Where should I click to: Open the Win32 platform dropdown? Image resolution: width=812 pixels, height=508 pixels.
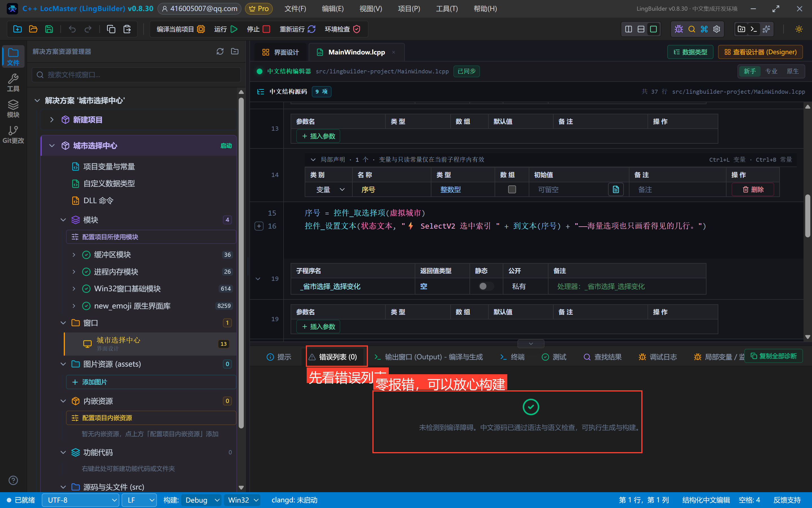pyautogui.click(x=242, y=500)
